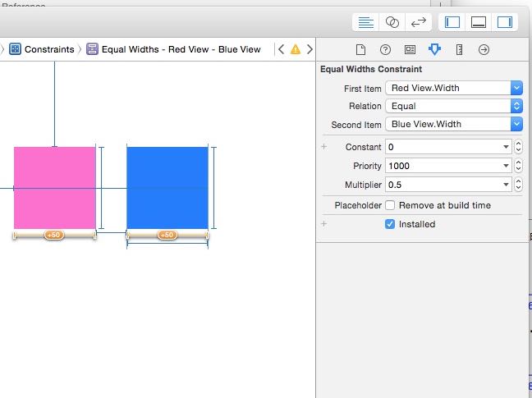Toggle the Navigator pane

[x=452, y=22]
